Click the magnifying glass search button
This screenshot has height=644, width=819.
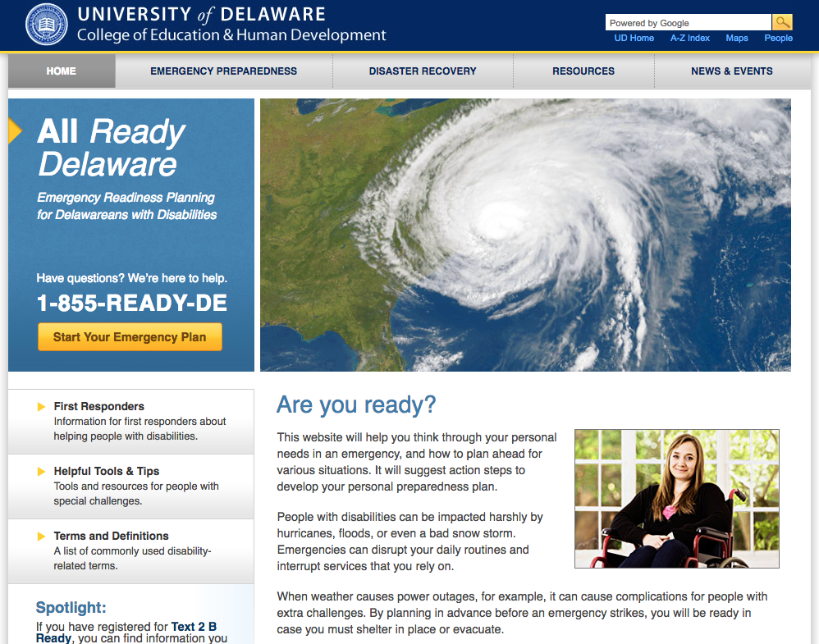tap(782, 23)
